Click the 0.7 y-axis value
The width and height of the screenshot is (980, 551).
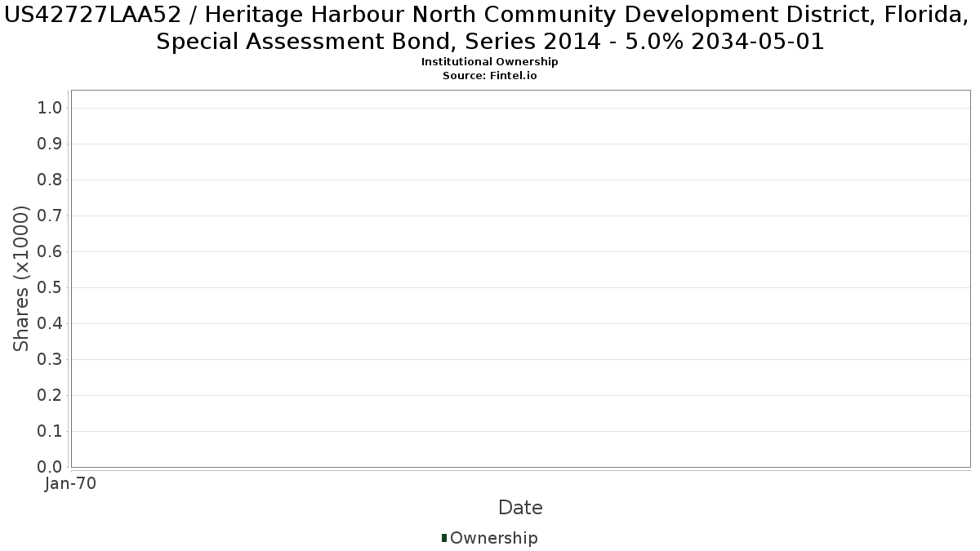pos(51,216)
